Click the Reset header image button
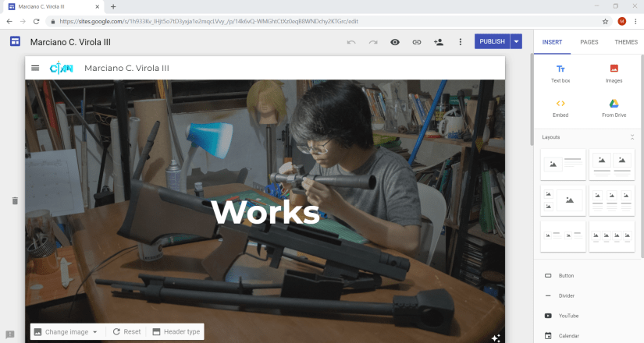Viewport: 644px width, 343px height. point(126,332)
